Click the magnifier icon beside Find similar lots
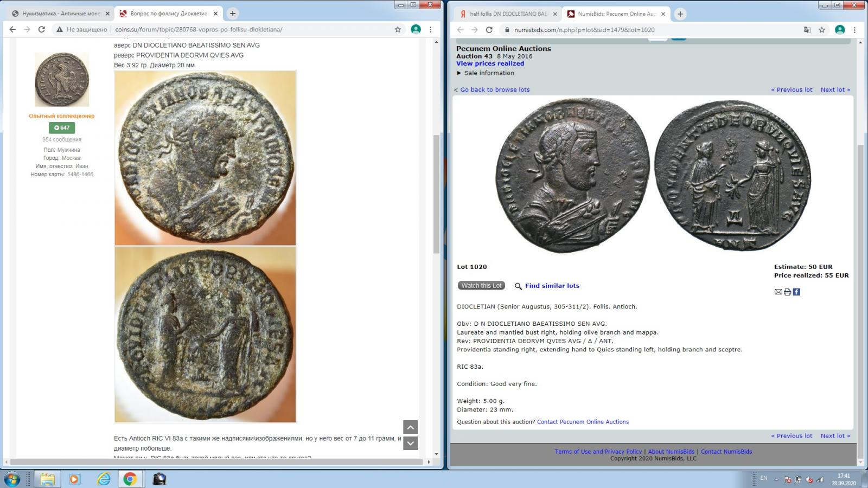868x488 pixels. pyautogui.click(x=518, y=286)
